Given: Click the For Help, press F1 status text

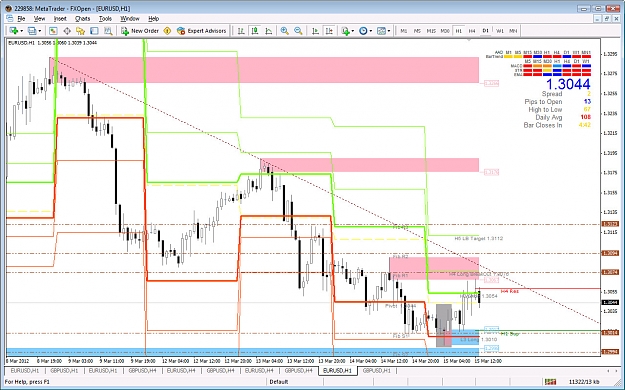Looking at the screenshot, I should 27,382.
